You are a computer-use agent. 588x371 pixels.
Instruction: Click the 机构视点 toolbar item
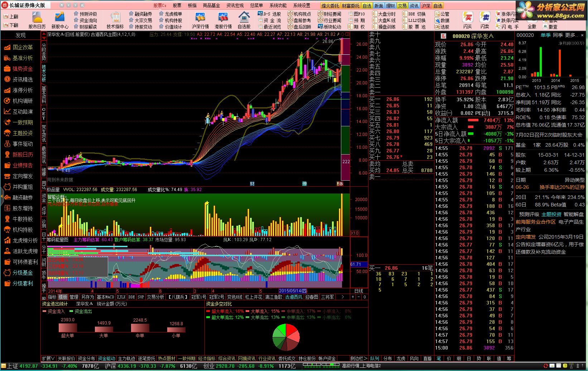[x=299, y=14]
